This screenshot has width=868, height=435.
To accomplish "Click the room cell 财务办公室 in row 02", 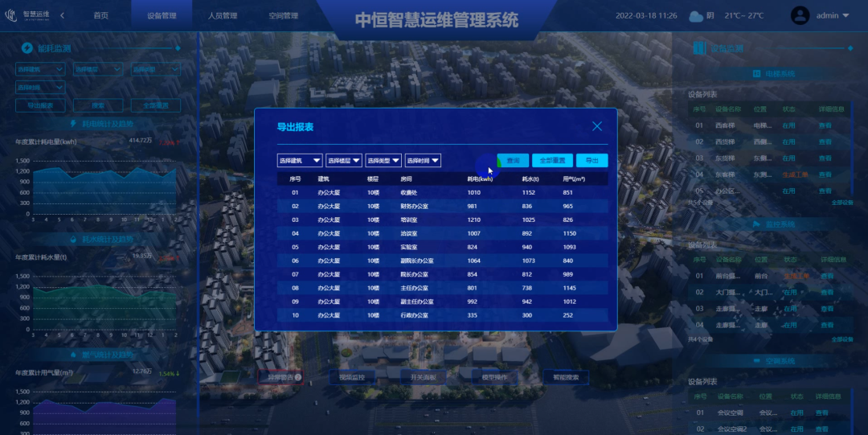I will 414,206.
